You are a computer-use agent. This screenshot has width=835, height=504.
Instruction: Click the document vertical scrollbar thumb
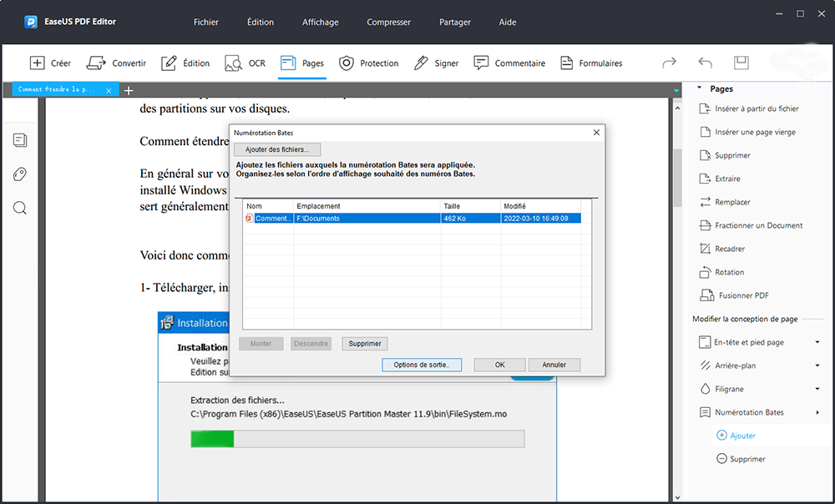pos(677,179)
